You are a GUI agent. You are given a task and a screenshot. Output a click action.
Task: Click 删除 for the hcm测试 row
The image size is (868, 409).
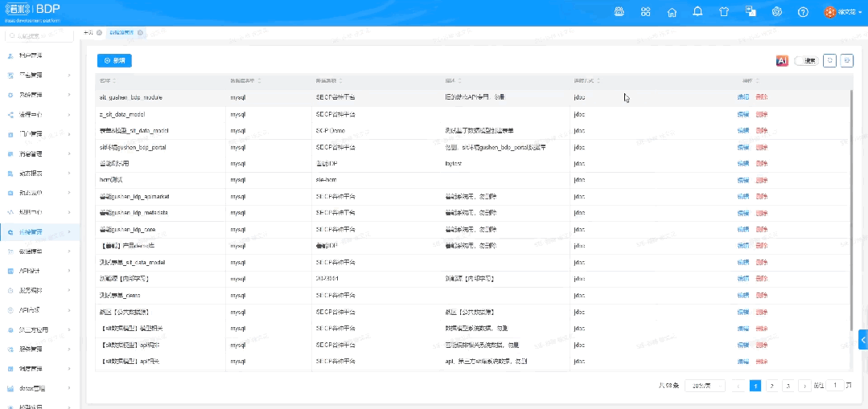tap(762, 180)
